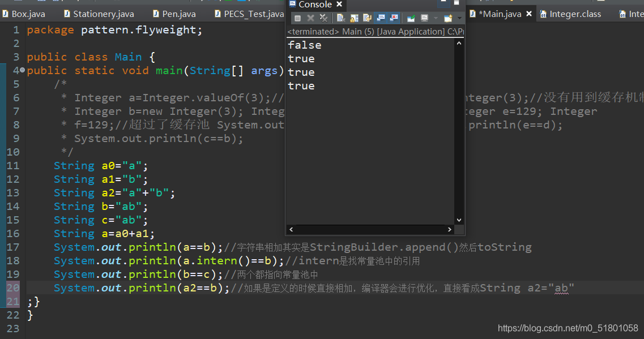Click Console horizontal scrollbar right arrow

point(449,229)
